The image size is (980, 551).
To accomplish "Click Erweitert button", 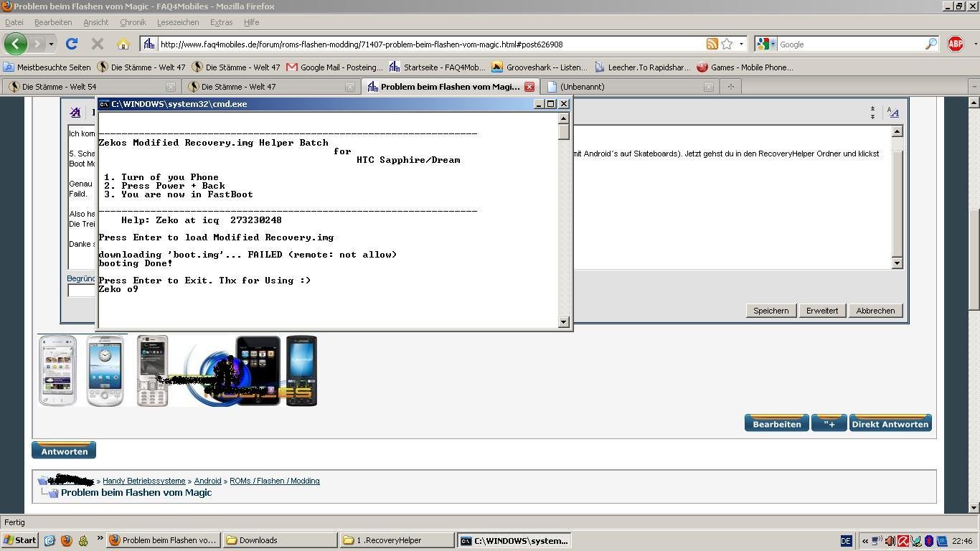I will click(822, 311).
